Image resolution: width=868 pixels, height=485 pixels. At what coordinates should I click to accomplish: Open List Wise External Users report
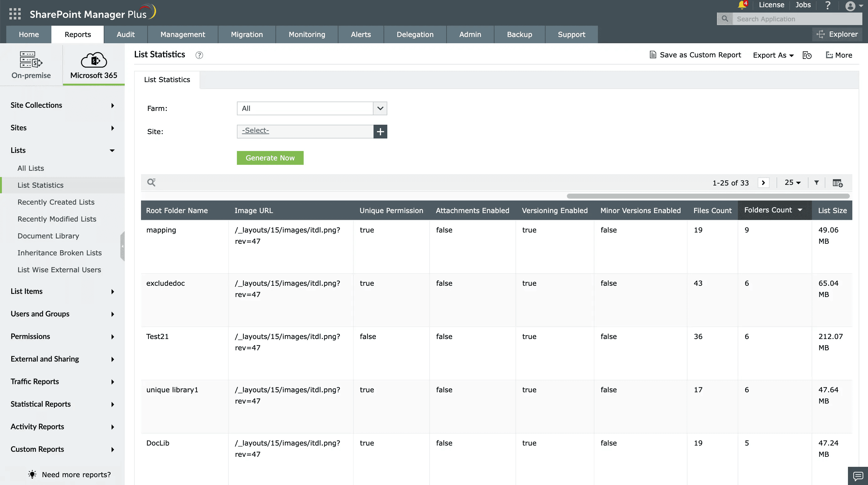click(x=59, y=270)
